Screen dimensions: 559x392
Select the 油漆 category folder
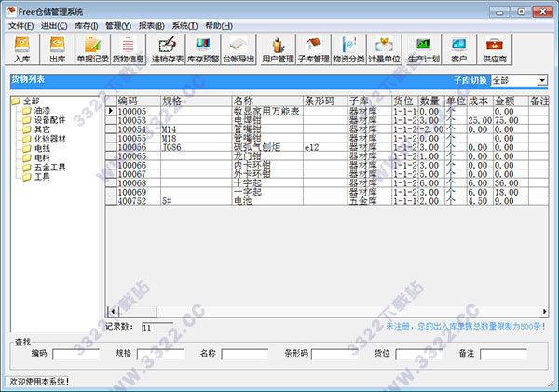[44, 110]
